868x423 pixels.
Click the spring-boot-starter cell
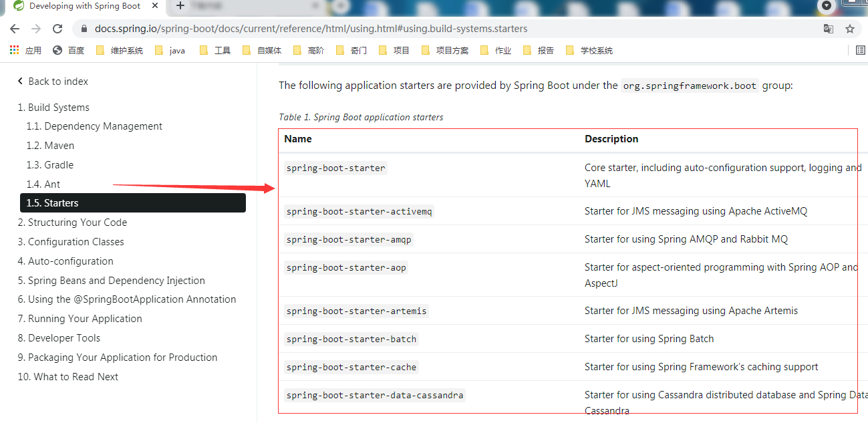(335, 168)
